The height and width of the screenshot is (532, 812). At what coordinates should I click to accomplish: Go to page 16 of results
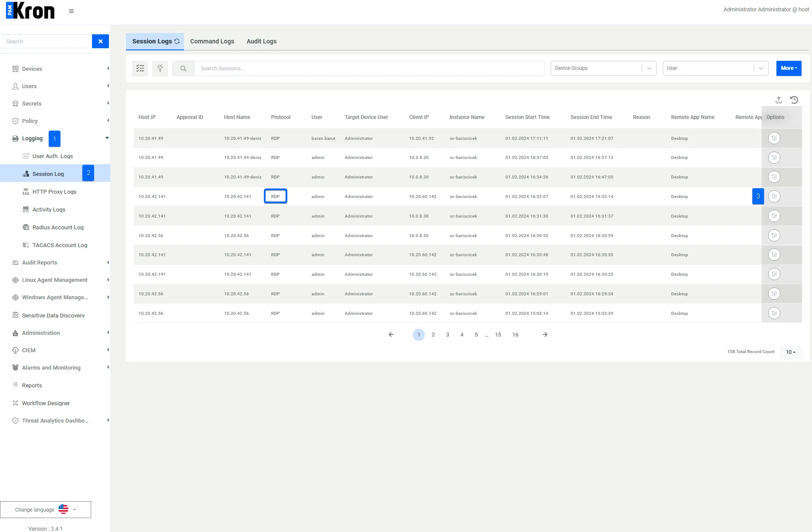[515, 334]
